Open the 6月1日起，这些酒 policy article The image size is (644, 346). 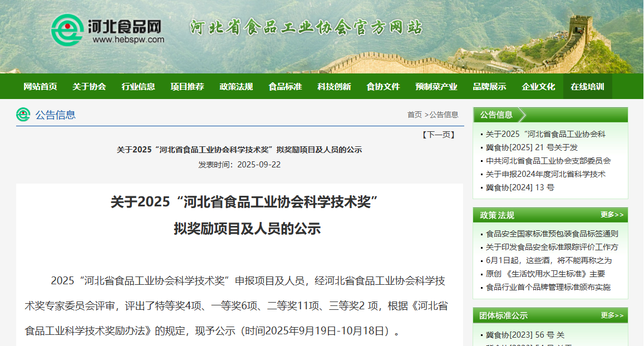[x=548, y=260]
